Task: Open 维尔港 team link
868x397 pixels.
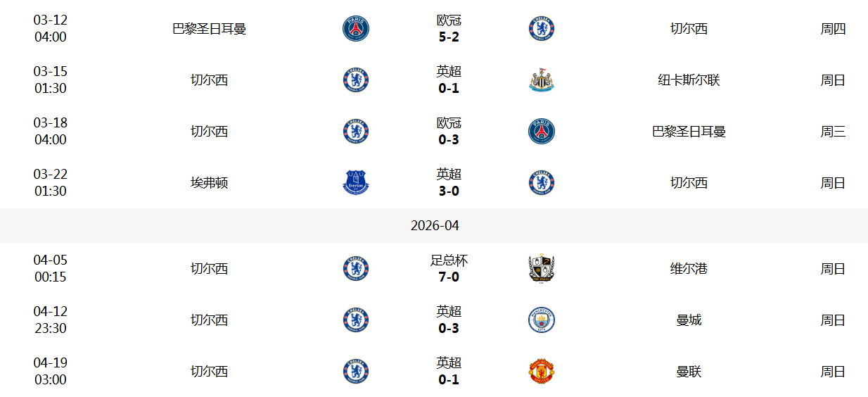Action: [689, 269]
